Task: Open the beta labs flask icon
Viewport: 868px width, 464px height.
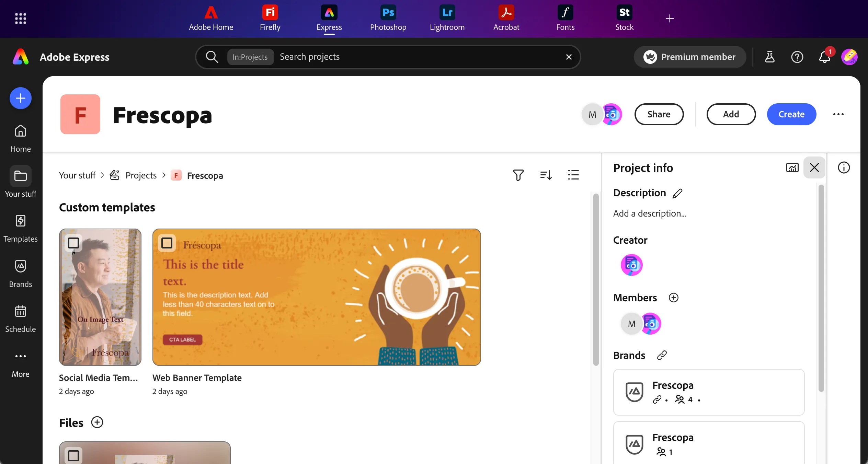Action: coord(770,57)
